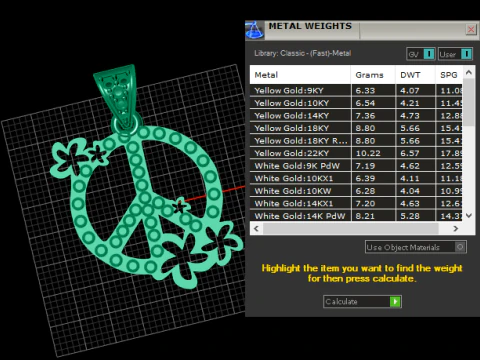Click the 6.57 DWT value
Screen dimensions: 480x360
pyautogui.click(x=410, y=153)
